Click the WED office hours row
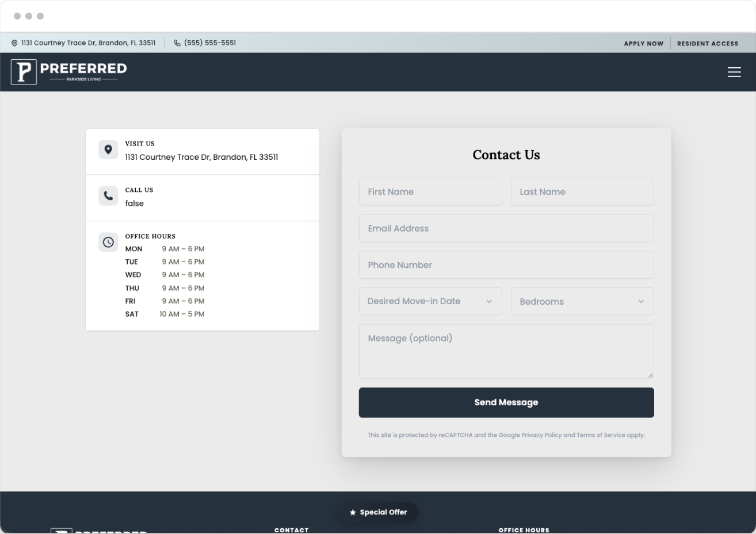Image resolution: width=756 pixels, height=534 pixels. 165,275
